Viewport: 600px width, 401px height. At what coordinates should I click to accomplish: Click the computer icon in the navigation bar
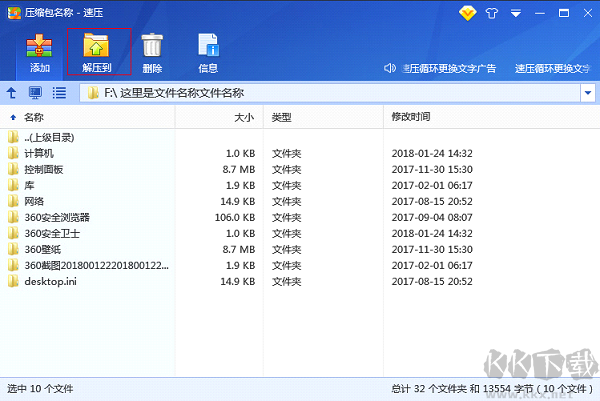(x=35, y=93)
